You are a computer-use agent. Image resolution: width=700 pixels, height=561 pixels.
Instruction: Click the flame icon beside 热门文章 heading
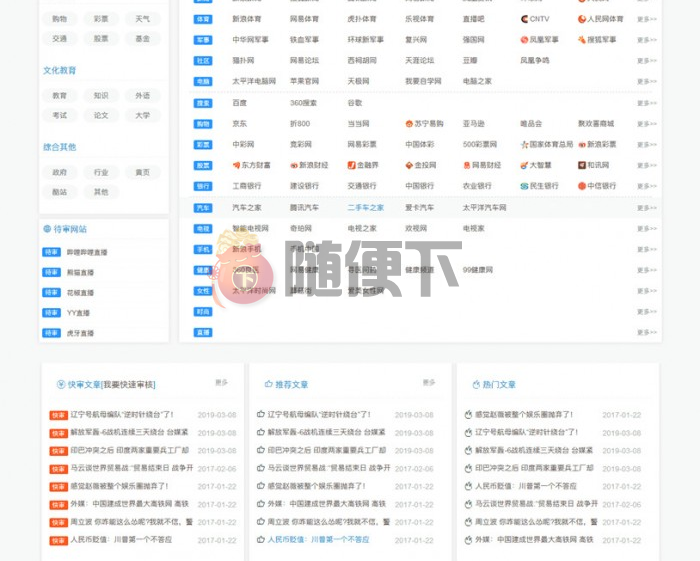coord(476,384)
